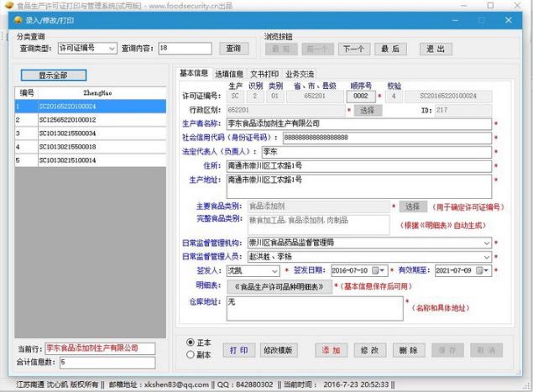Select the 正本 radio option
This screenshot has height=392, width=533.
191,342
